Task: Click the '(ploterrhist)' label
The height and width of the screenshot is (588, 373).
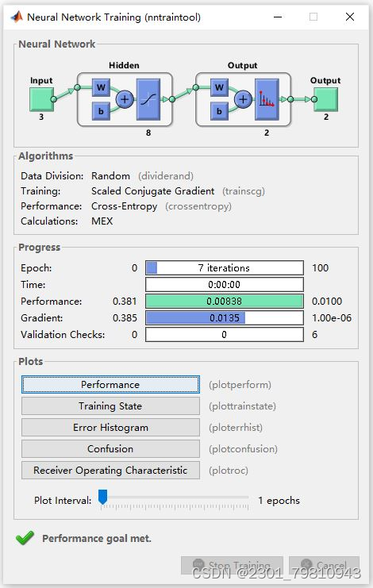Action: click(x=236, y=428)
